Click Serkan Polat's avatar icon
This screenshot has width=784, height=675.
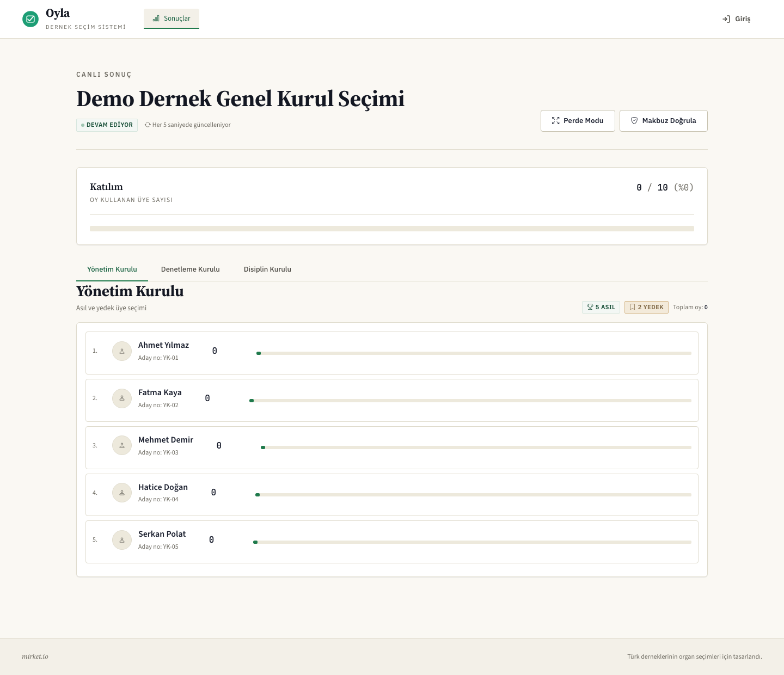[122, 540]
